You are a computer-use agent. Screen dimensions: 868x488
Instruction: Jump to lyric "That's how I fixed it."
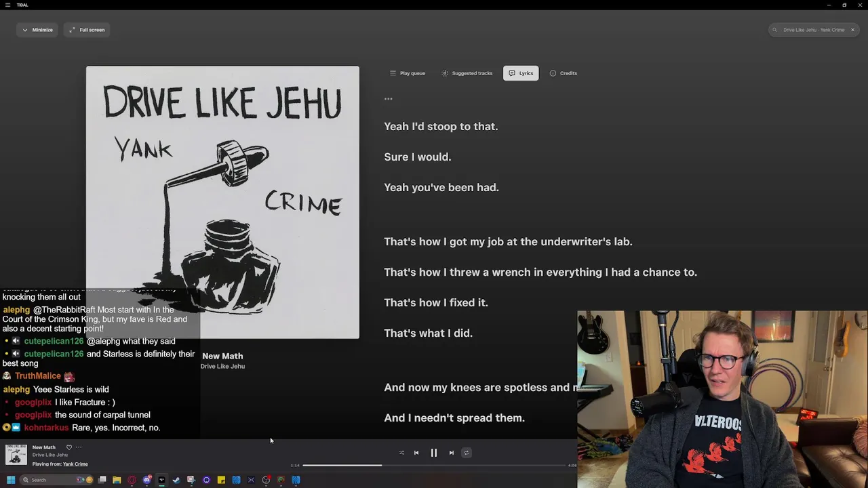(436, 302)
